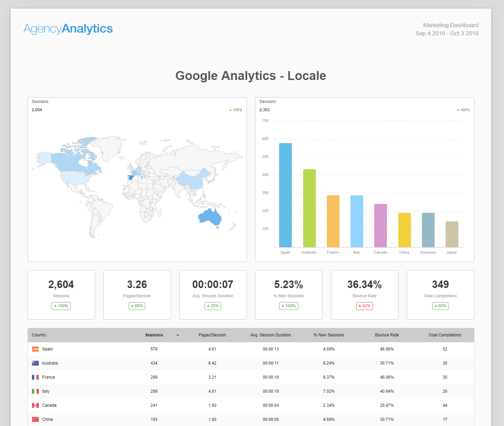Screen dimensions: 504x426
Task: Click the Spain country name in table
Action: click(x=47, y=349)
